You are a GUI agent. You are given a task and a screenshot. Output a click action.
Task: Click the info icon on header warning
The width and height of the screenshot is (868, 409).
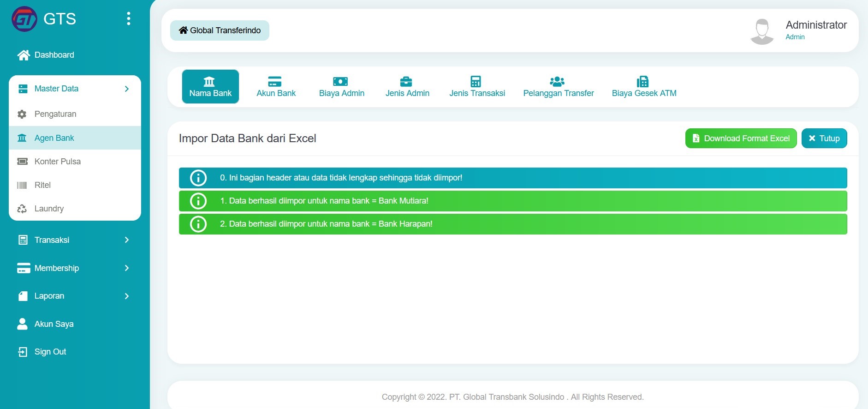tap(198, 178)
